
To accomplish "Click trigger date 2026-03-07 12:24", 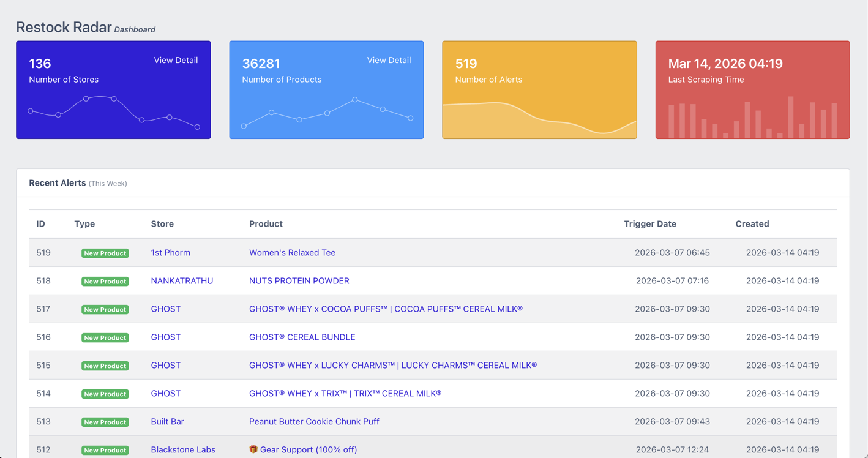I will click(x=672, y=449).
